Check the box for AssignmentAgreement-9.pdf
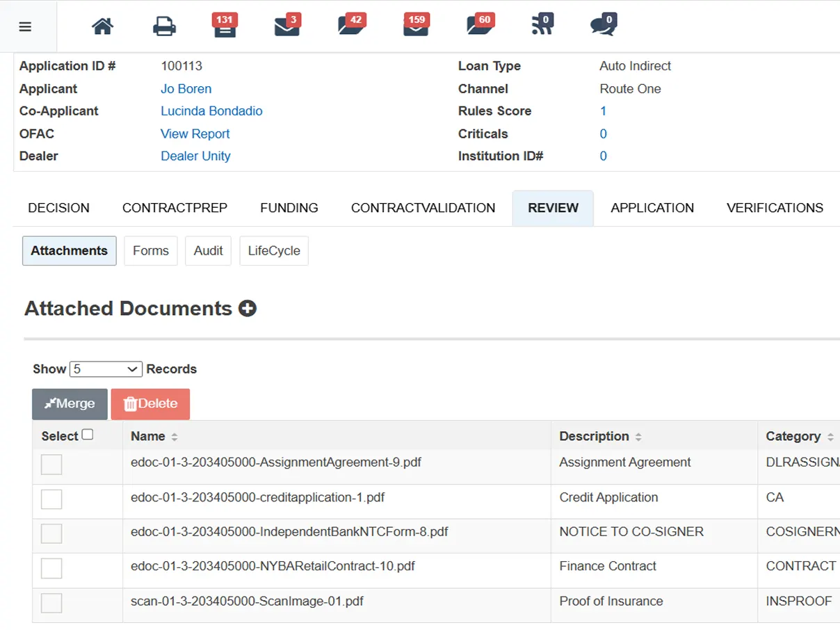Image resolution: width=840 pixels, height=630 pixels. click(x=51, y=465)
